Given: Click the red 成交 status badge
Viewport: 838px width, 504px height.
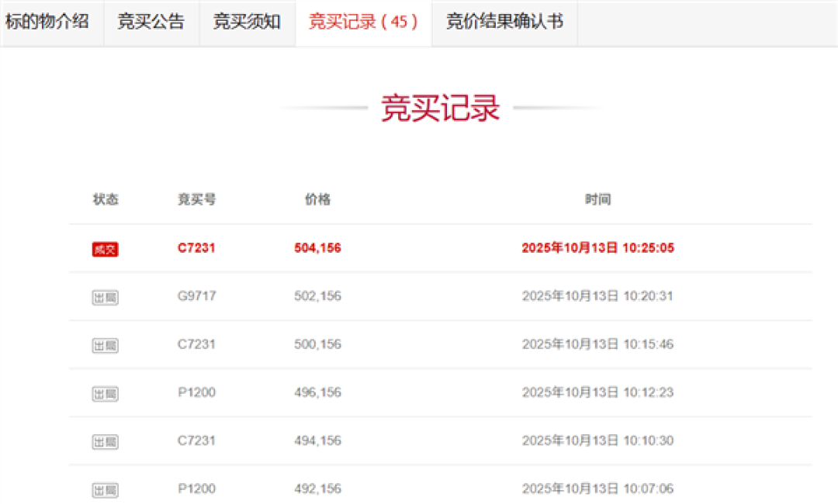Looking at the screenshot, I should (x=105, y=249).
